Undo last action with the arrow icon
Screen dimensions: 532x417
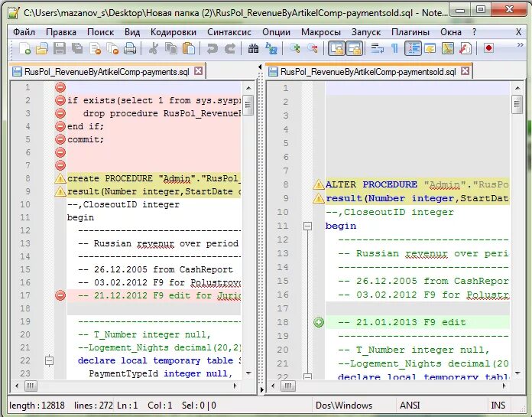(212, 48)
